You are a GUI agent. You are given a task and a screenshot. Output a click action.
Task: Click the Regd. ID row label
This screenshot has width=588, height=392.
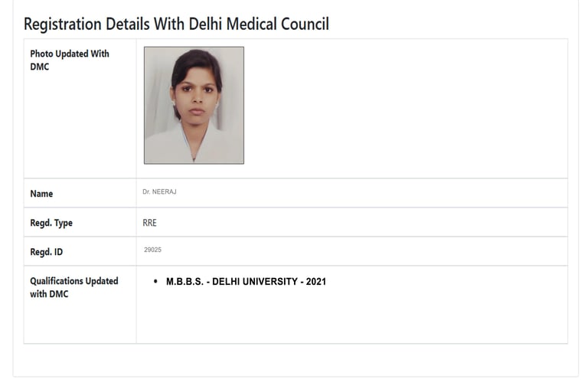click(47, 252)
